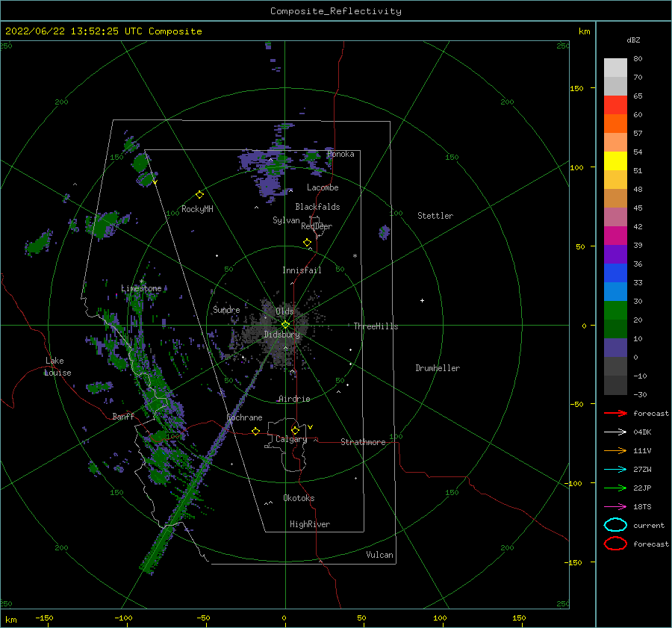672x628 pixels.
Task: Click the red forecast arrow legend icon
Action: tap(615, 413)
